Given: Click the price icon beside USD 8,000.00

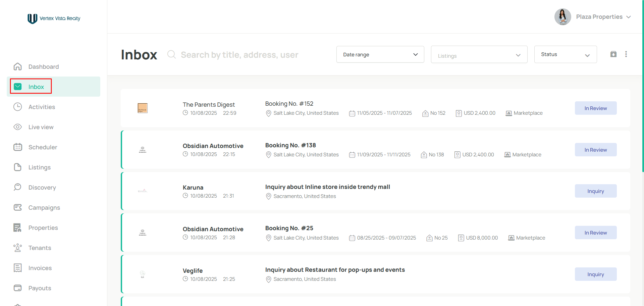Looking at the screenshot, I should [461, 238].
